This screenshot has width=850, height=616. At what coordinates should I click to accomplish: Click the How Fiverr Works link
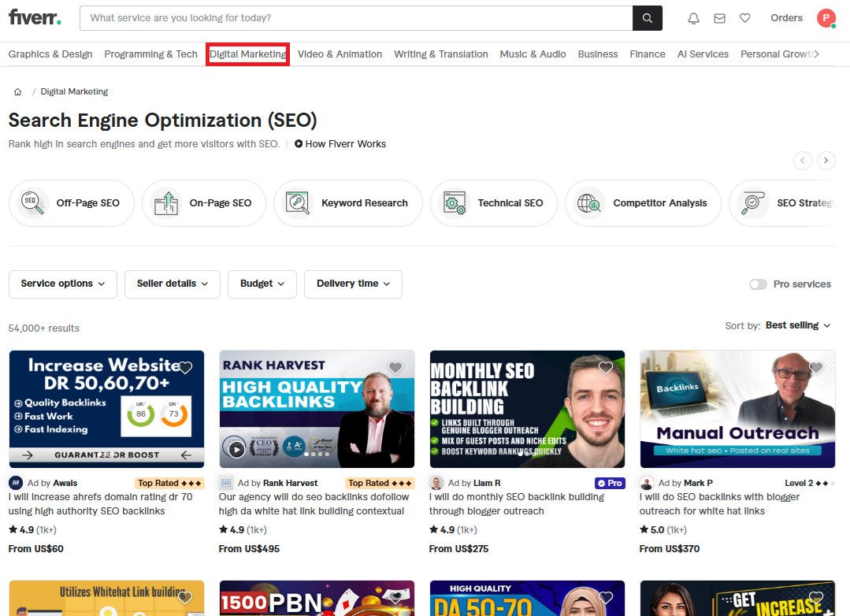(340, 144)
